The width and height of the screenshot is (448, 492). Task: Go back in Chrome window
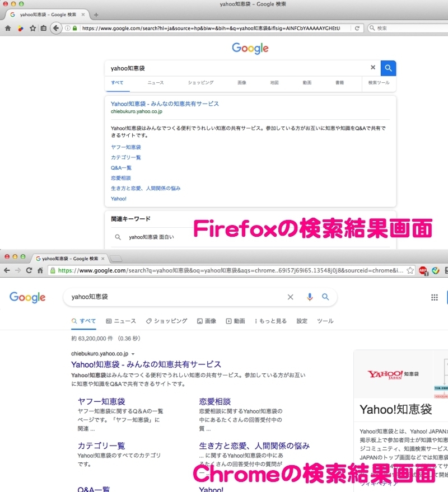7,270
